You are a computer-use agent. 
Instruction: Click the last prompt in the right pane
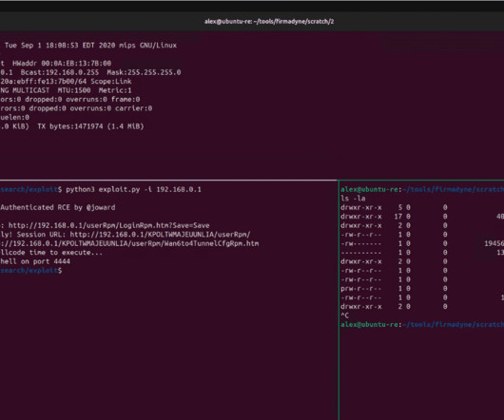tap(422, 324)
